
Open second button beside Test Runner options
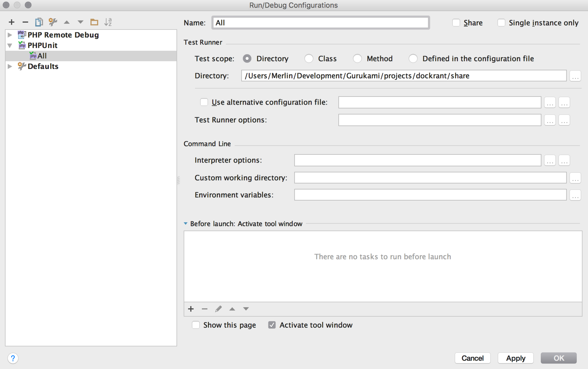[564, 120]
